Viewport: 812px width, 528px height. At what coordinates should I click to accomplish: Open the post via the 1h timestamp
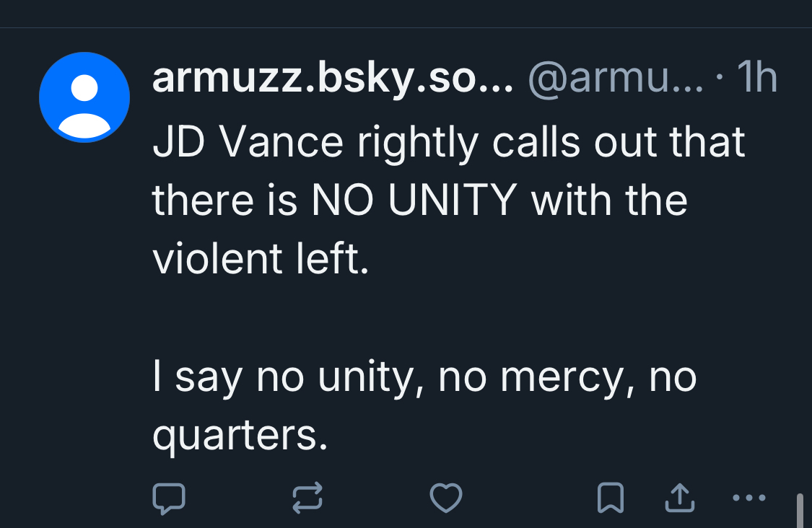click(756, 79)
